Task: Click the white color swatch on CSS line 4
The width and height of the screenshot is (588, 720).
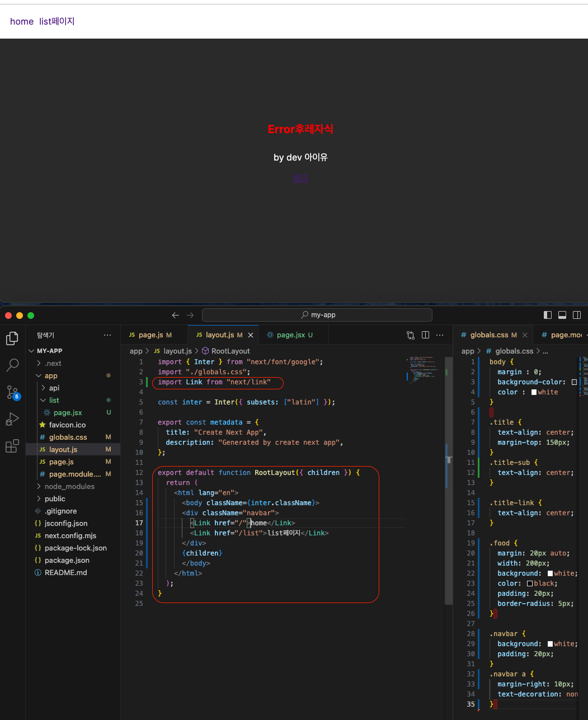Action: click(x=534, y=392)
